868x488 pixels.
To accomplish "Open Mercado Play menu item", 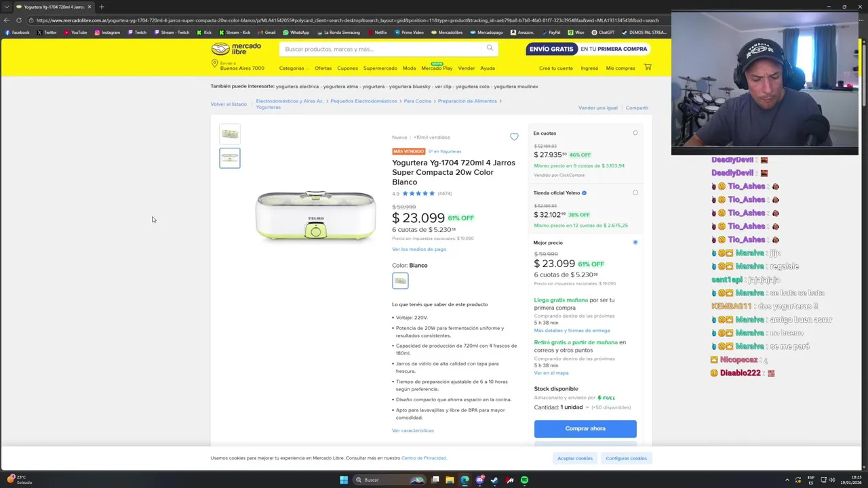I will [437, 68].
